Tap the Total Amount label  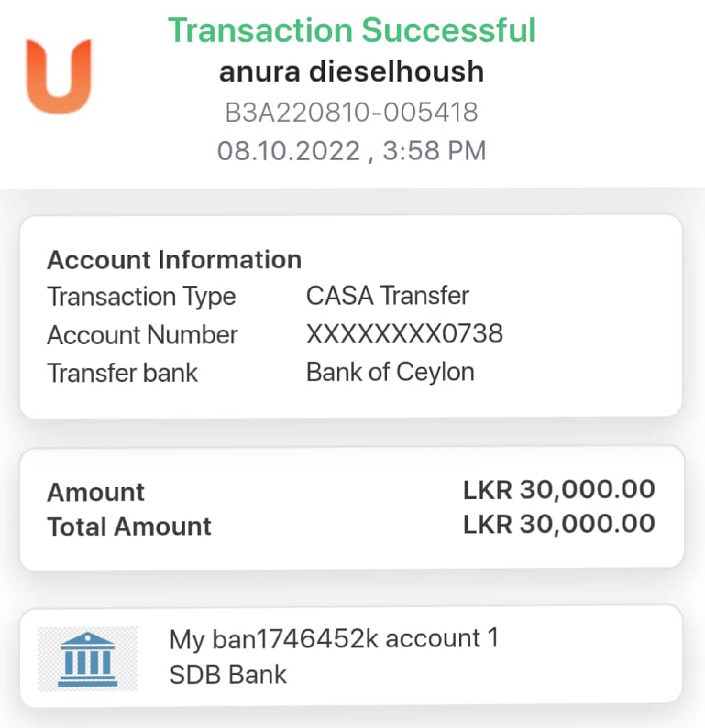click(x=129, y=526)
